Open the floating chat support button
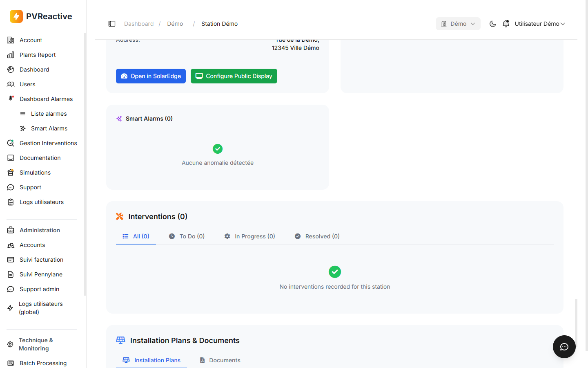Image resolution: width=588 pixels, height=368 pixels. (x=564, y=347)
